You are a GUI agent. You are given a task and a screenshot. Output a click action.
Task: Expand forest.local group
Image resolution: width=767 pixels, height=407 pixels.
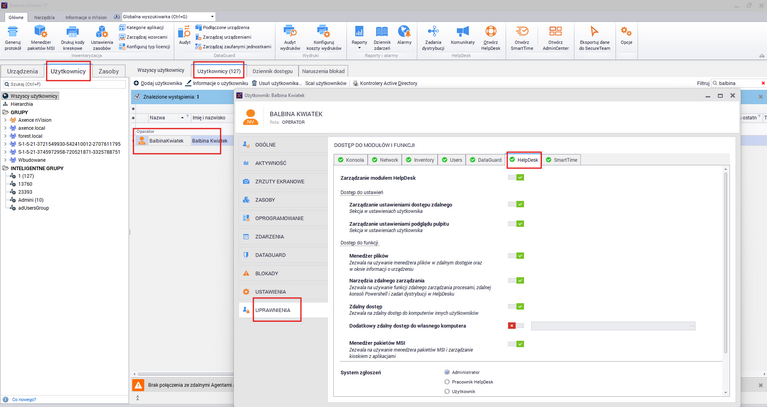tap(5, 136)
